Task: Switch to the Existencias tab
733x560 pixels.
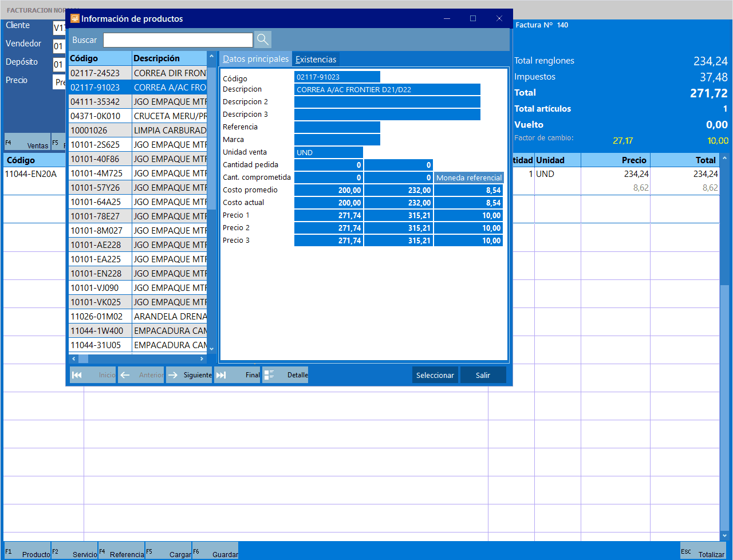Action: click(x=316, y=59)
